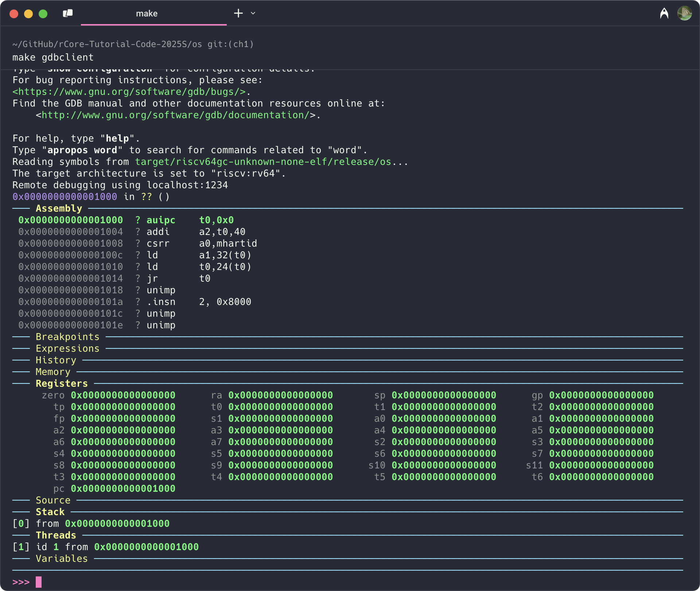Click the tab panel icon beside make
Viewport: 700px width, 591px height.
click(x=68, y=13)
